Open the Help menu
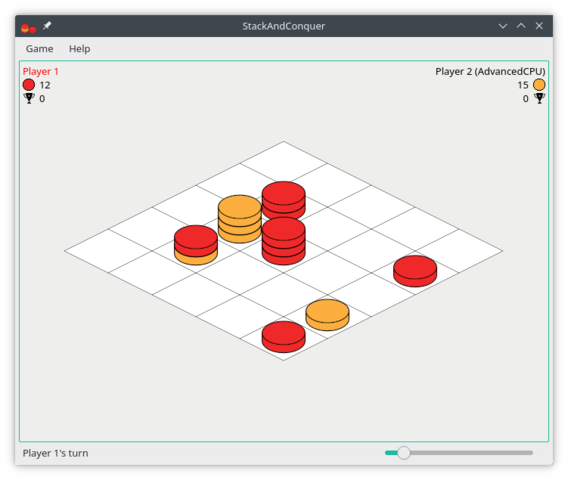This screenshot has width=568, height=480. tap(79, 49)
